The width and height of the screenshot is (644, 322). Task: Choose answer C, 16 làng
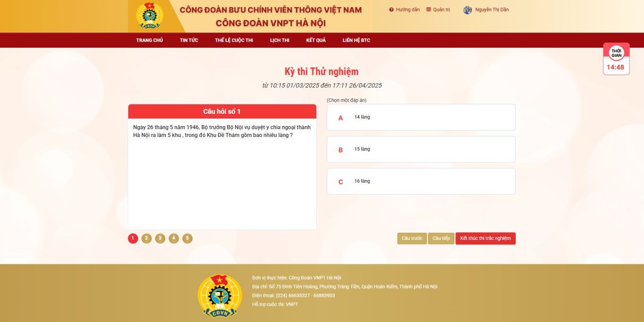click(421, 181)
